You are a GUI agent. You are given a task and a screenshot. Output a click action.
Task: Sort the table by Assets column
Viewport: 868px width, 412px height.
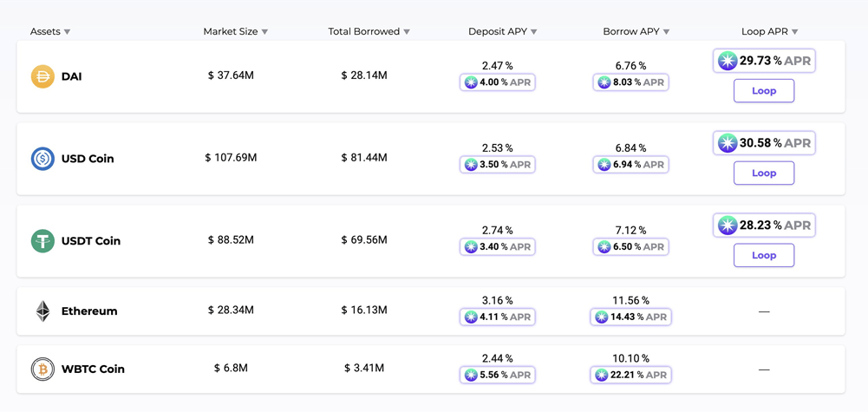tap(50, 32)
